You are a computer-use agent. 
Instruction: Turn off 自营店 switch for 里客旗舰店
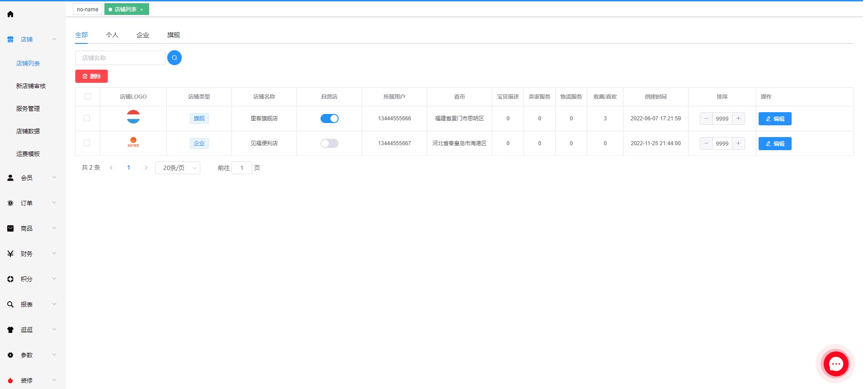(330, 119)
